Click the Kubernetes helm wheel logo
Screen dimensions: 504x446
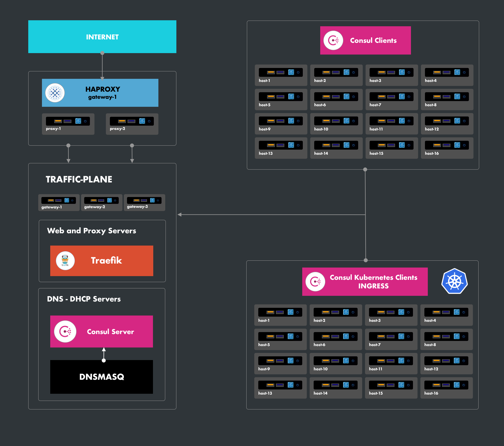point(454,281)
